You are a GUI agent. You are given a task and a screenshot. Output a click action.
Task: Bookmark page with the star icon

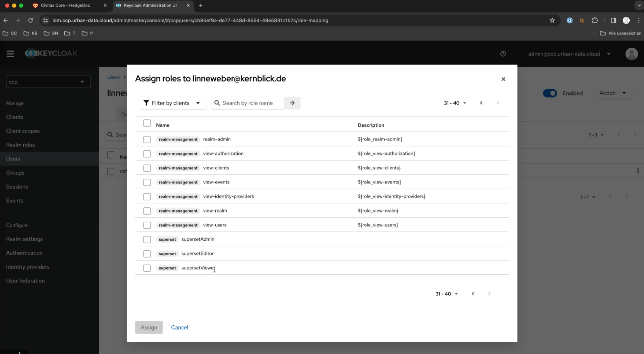tap(552, 20)
